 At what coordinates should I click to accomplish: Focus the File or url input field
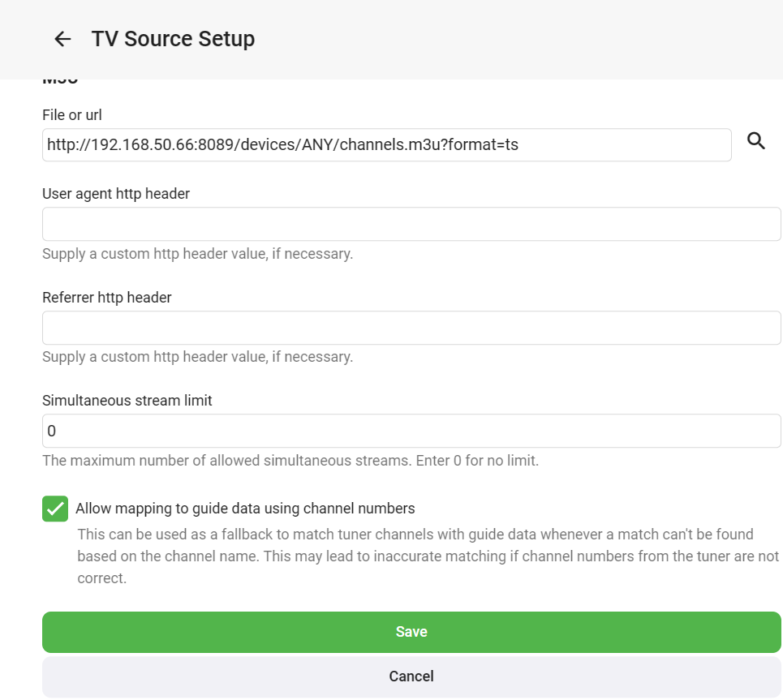point(386,145)
